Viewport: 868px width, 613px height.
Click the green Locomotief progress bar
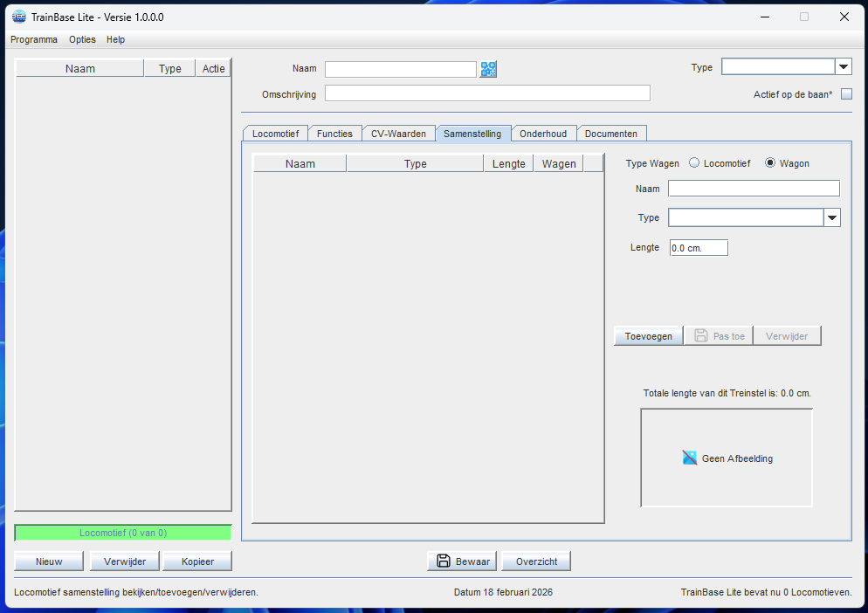[x=123, y=533]
